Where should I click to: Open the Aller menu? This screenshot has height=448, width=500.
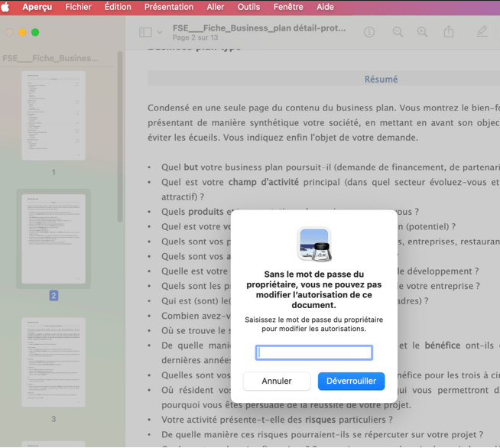pyautogui.click(x=216, y=7)
